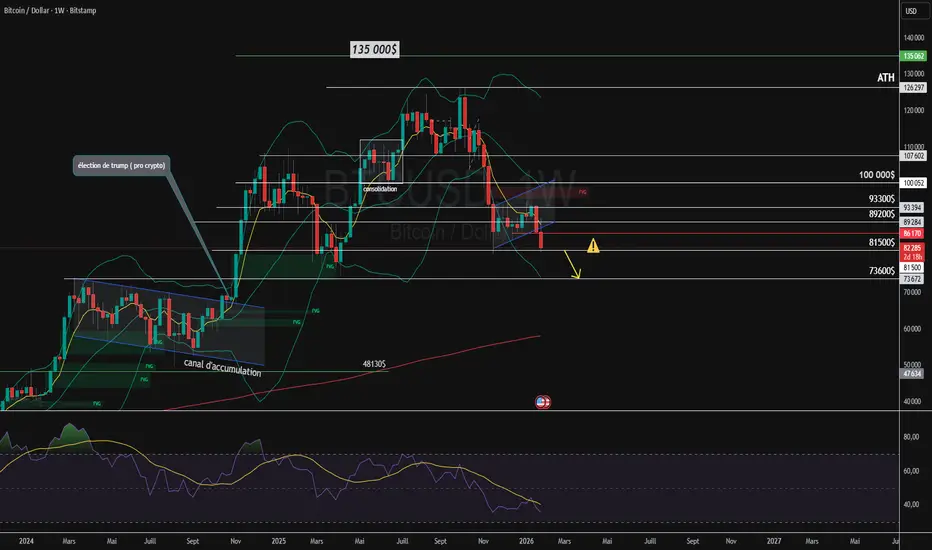
Task: Click the 2027 label on time axis
Action: point(774,541)
